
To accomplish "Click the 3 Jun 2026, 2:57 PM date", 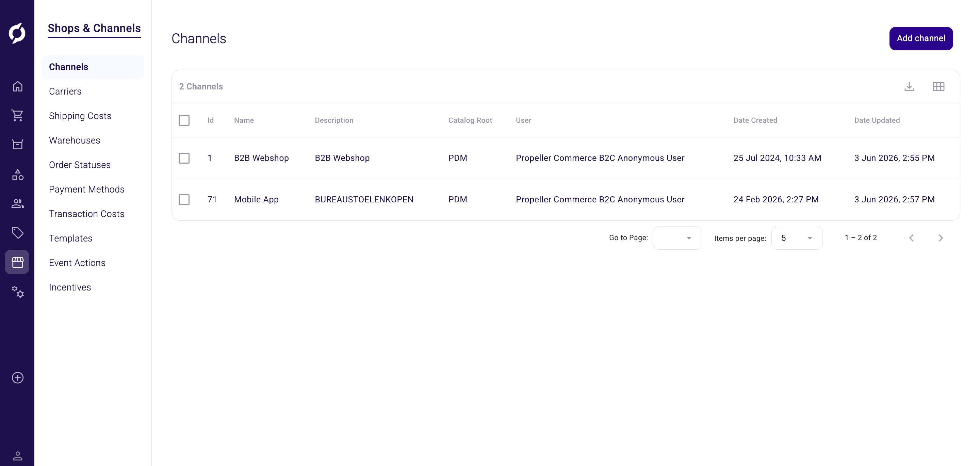I will click(x=894, y=199).
